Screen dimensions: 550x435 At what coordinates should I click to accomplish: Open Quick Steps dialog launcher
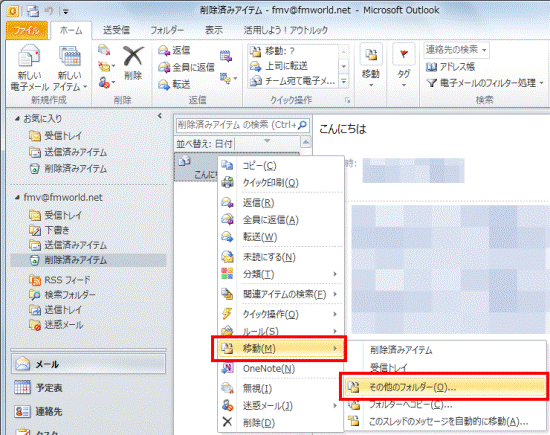[347, 100]
